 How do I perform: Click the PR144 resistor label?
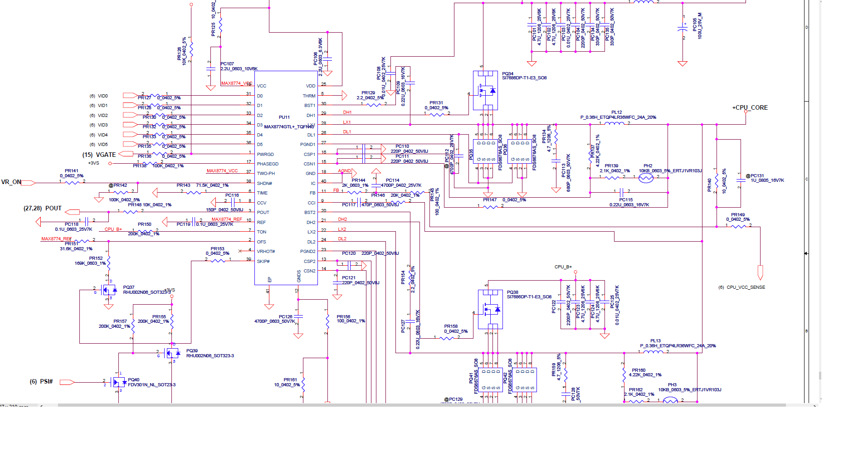[x=358, y=180]
